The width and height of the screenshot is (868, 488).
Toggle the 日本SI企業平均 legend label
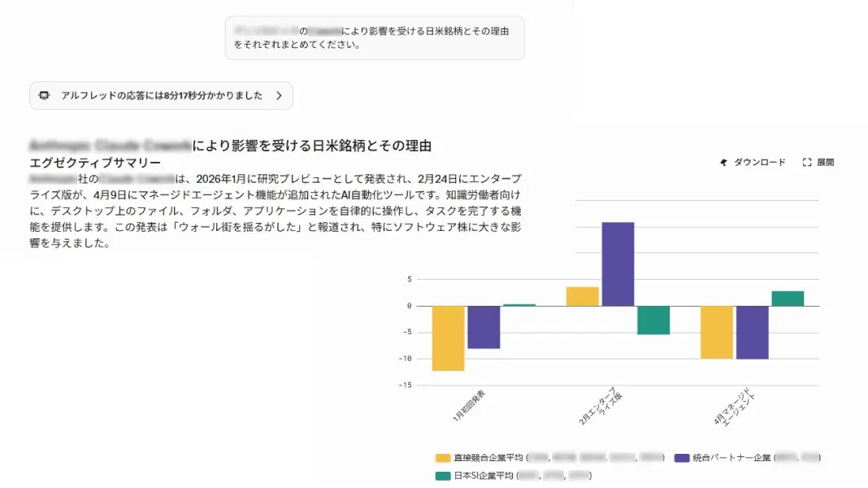pyautogui.click(x=484, y=475)
